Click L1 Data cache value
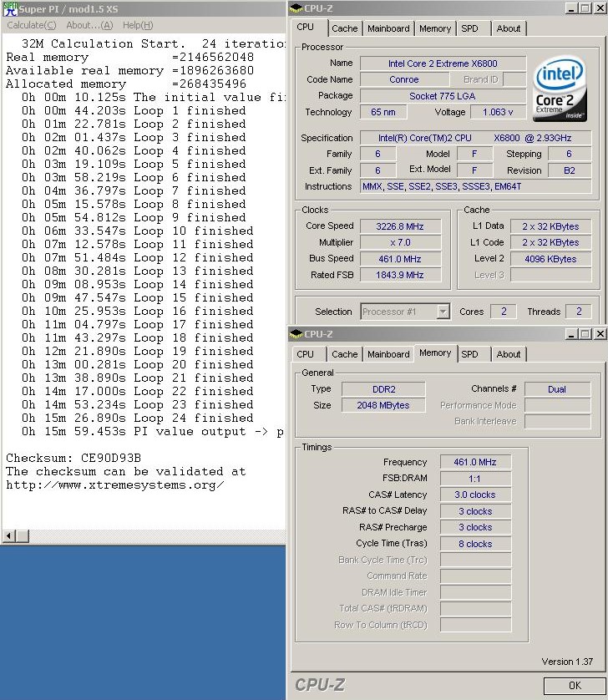 (550, 226)
